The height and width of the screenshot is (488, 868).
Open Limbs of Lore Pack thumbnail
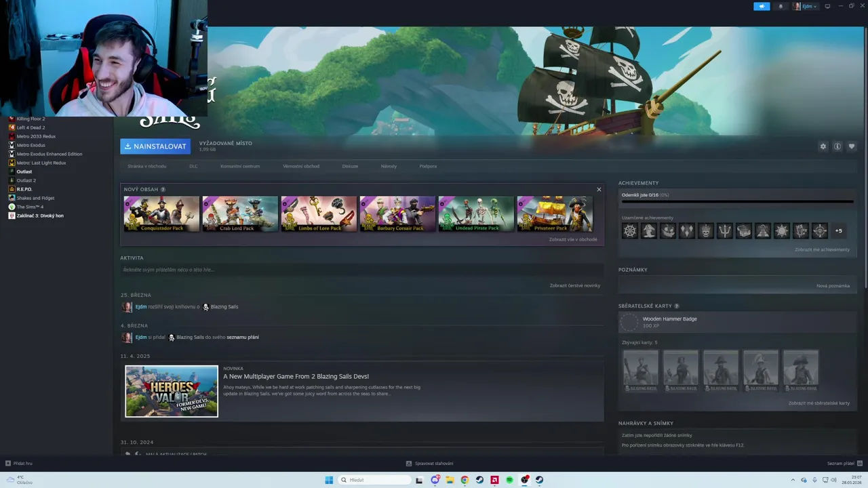click(319, 214)
